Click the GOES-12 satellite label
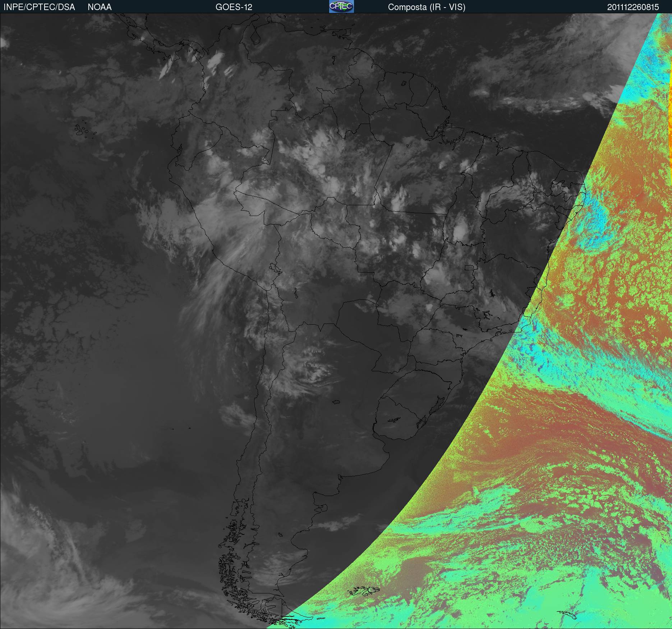This screenshot has height=629, width=672. [x=234, y=7]
